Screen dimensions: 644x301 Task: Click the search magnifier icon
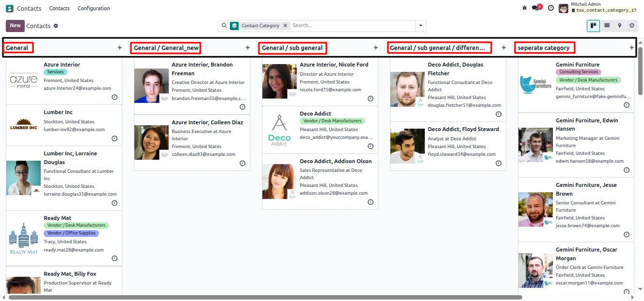(x=224, y=26)
